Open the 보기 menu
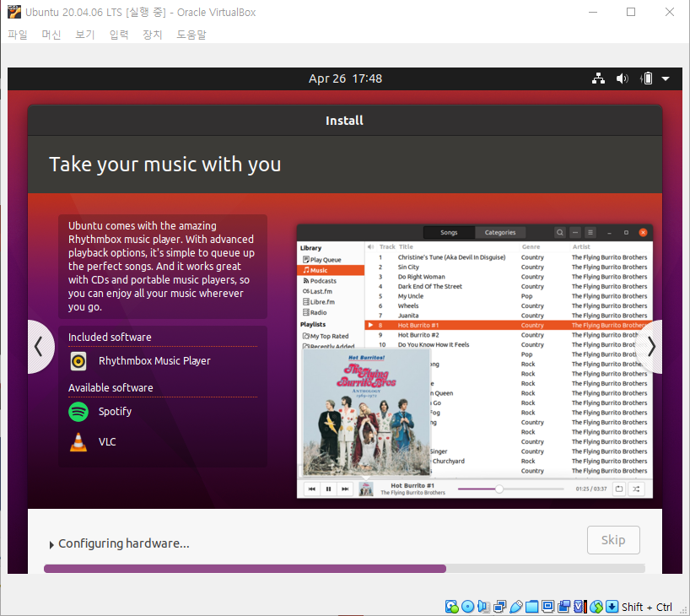 click(85, 35)
